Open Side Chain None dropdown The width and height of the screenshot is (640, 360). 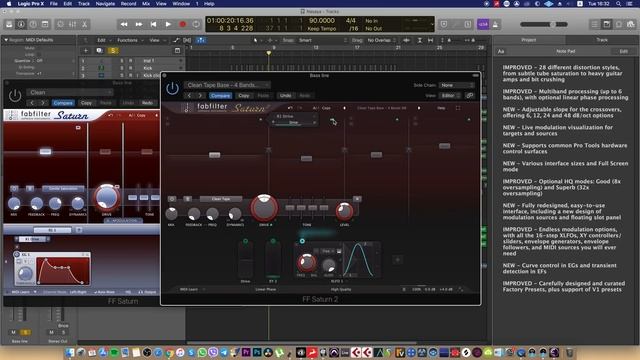point(457,85)
